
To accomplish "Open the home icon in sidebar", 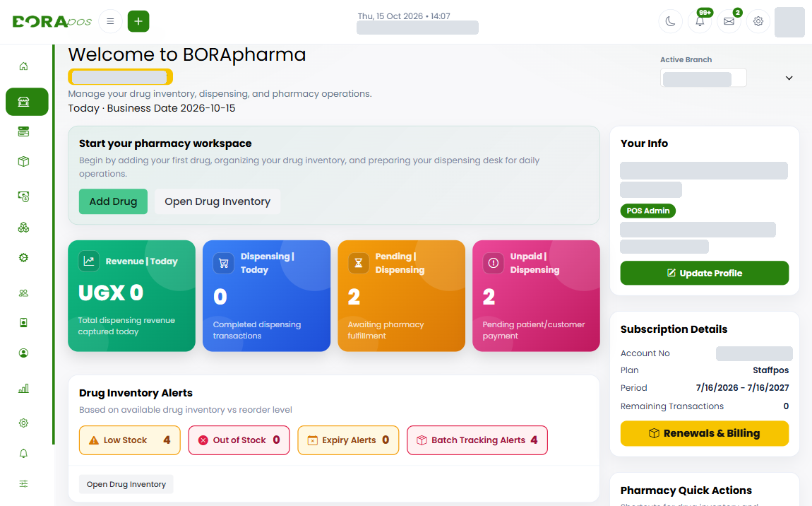I will point(23,66).
